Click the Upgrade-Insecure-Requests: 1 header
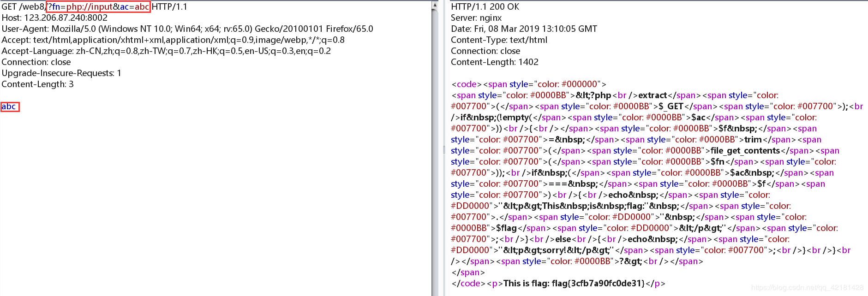The image size is (868, 296). (61, 73)
